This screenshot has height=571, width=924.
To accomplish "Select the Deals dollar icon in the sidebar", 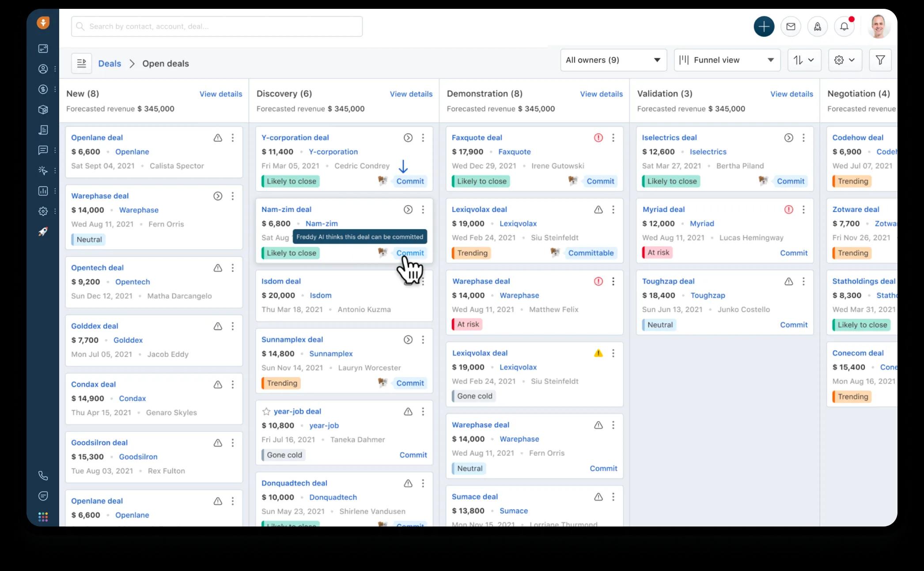I will [x=43, y=89].
